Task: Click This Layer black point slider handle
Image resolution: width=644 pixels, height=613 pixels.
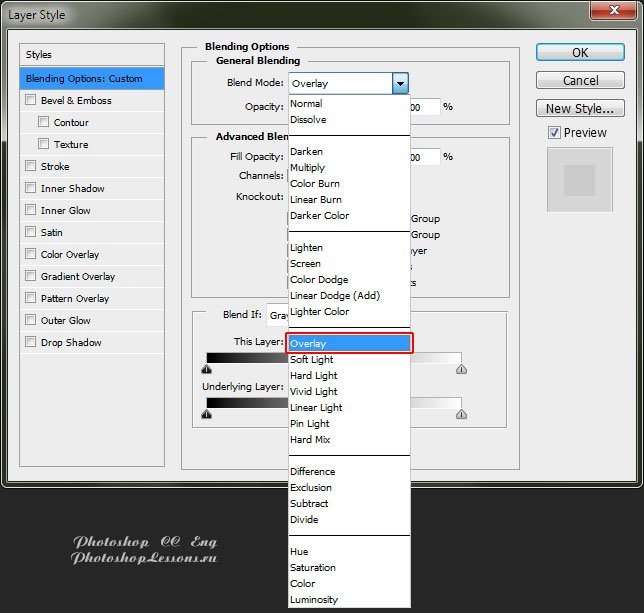Action: pyautogui.click(x=207, y=369)
